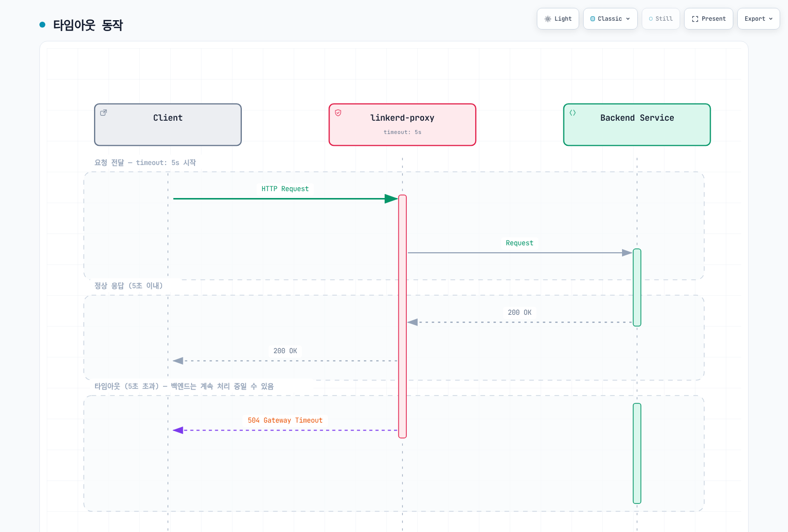Click the 정상 응답 (5초 이내) section label
788x532 pixels.
tap(129, 286)
